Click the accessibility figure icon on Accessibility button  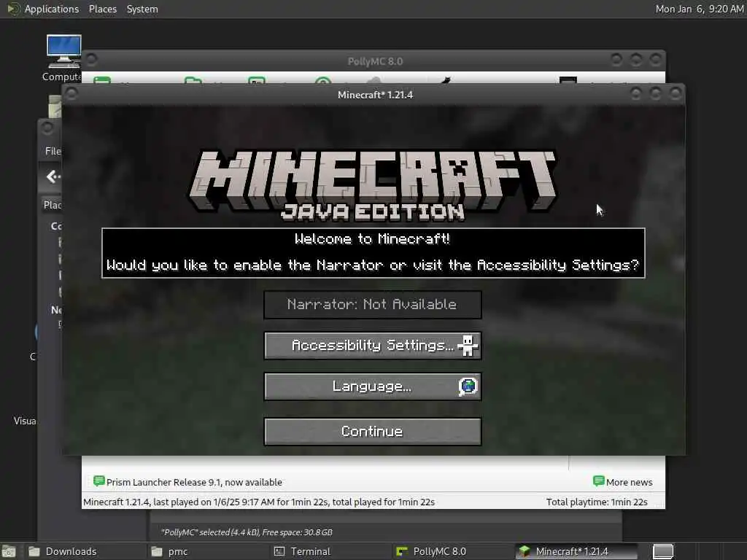[x=468, y=345]
